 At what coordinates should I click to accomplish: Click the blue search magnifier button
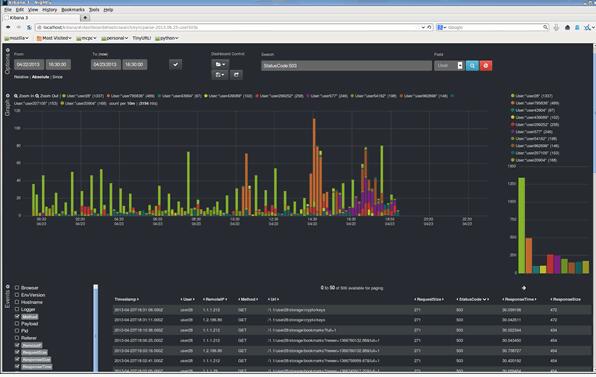click(x=472, y=66)
